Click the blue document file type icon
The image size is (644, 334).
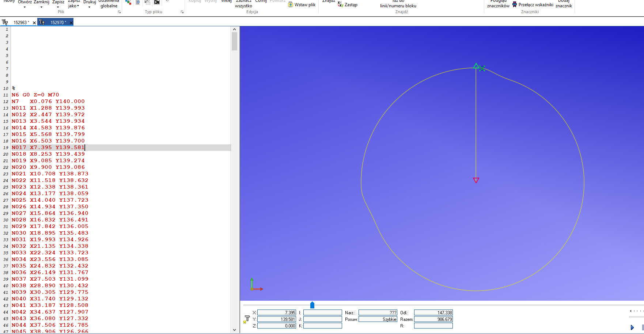point(138,2)
